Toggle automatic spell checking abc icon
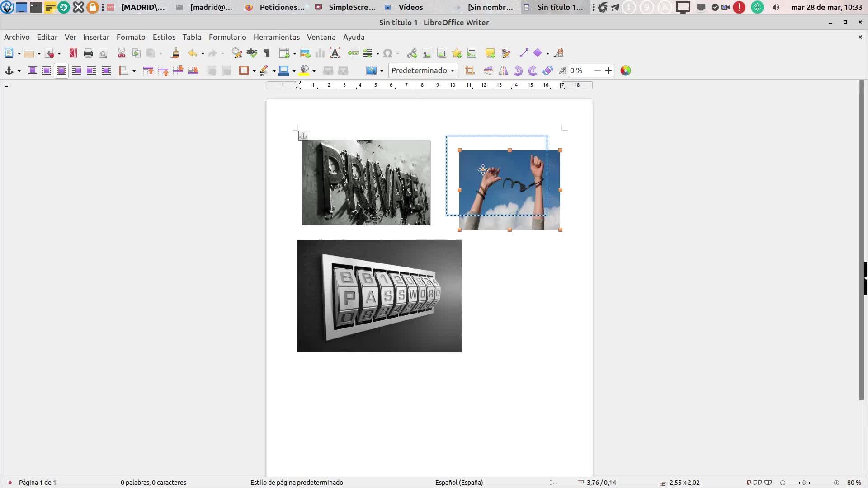This screenshot has width=868, height=488. [252, 53]
